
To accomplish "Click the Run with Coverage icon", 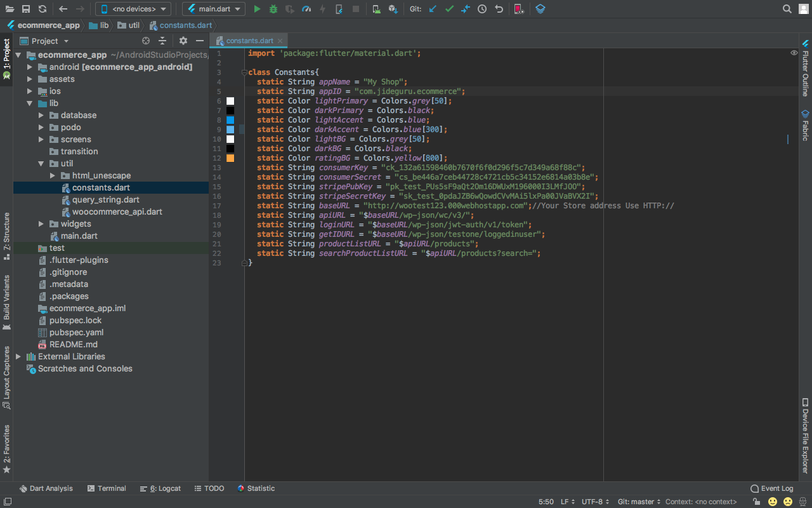I will [290, 9].
